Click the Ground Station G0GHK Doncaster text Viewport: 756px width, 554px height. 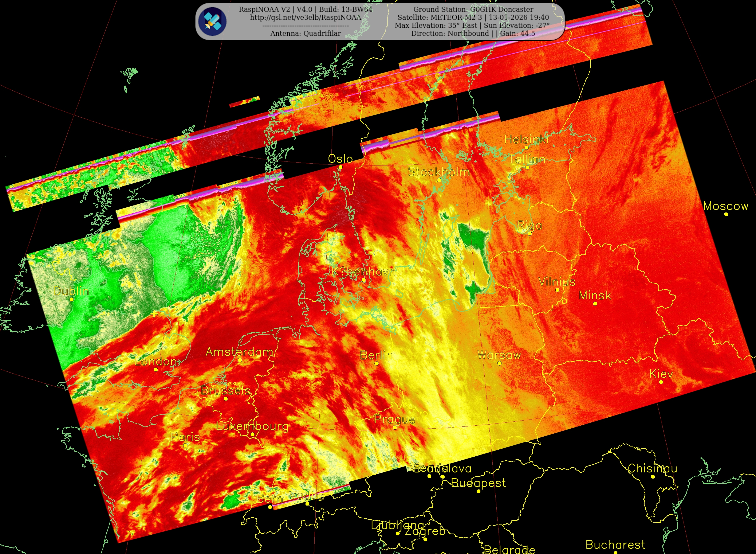pos(473,9)
